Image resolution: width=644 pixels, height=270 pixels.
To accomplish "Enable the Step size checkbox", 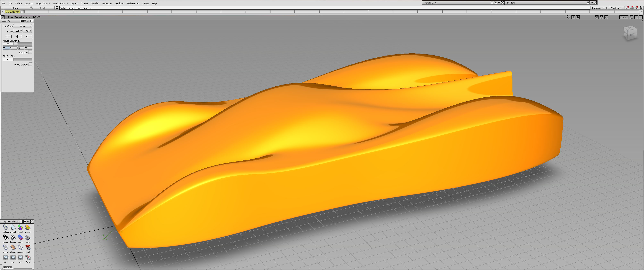I will click(30, 52).
